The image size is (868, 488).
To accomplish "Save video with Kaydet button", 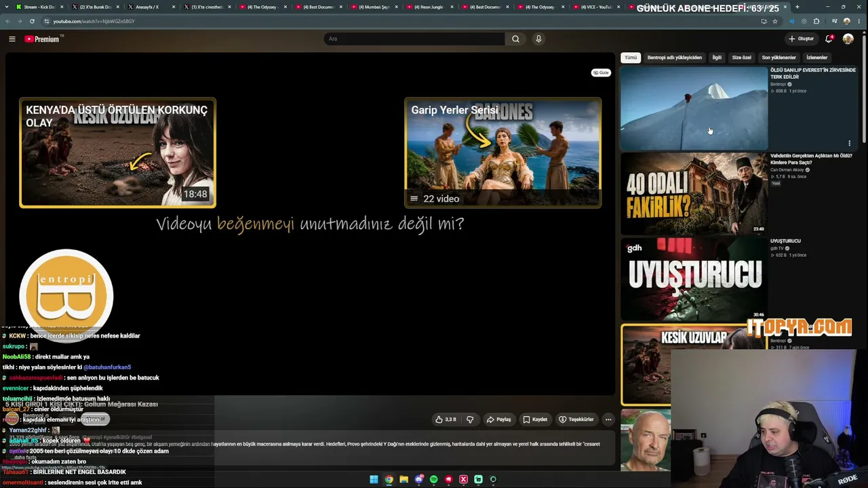I will tap(535, 420).
